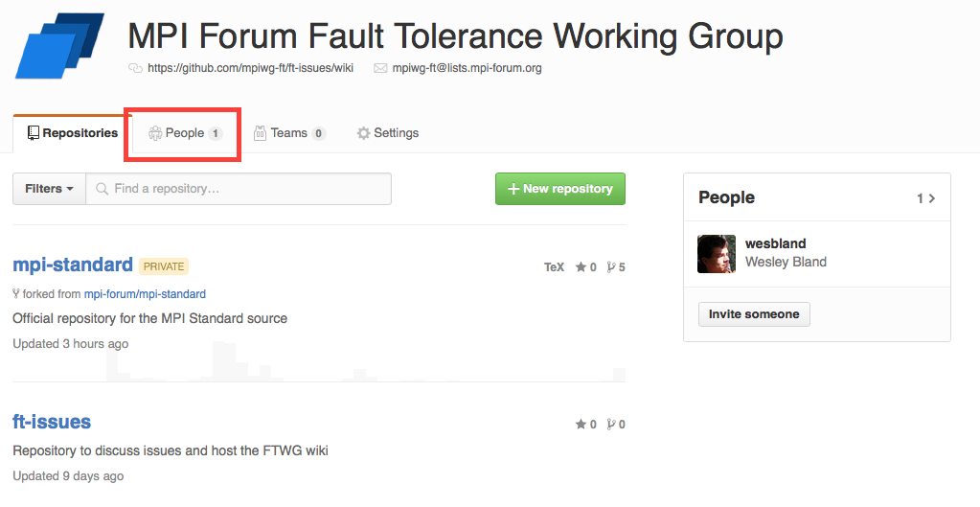Click the mpi-standard star count
Viewport: 980px width, 507px height.
(585, 267)
